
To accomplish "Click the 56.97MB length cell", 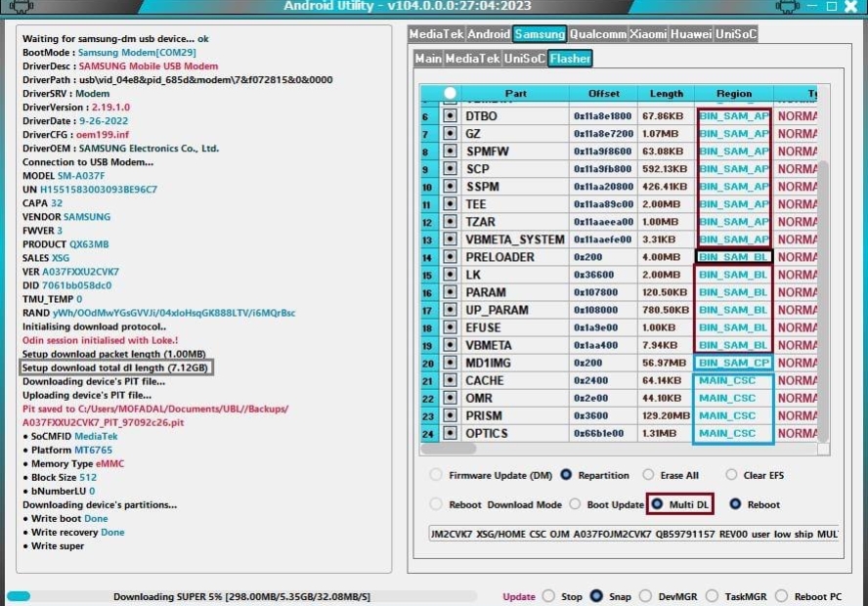I will [x=664, y=363].
